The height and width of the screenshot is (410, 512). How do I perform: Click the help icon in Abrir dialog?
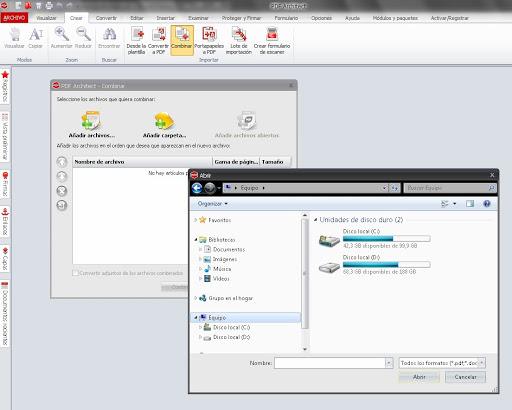coord(487,204)
